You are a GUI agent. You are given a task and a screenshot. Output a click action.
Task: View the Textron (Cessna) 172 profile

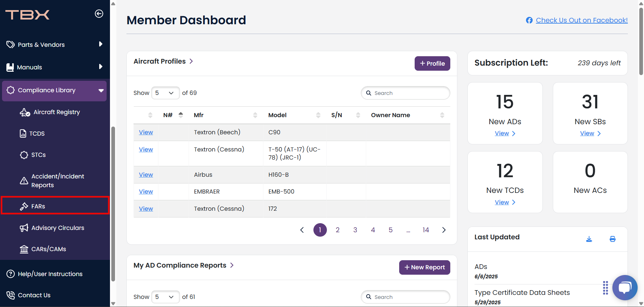click(146, 209)
